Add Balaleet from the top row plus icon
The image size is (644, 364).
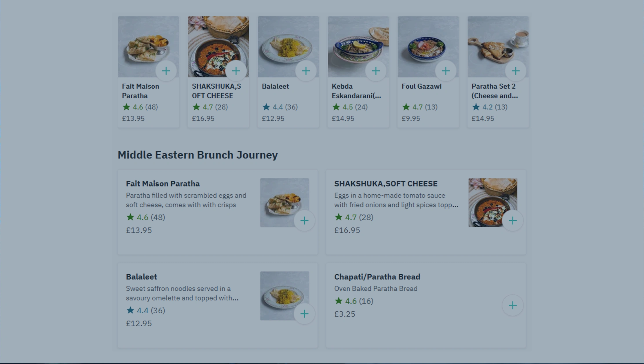(306, 70)
